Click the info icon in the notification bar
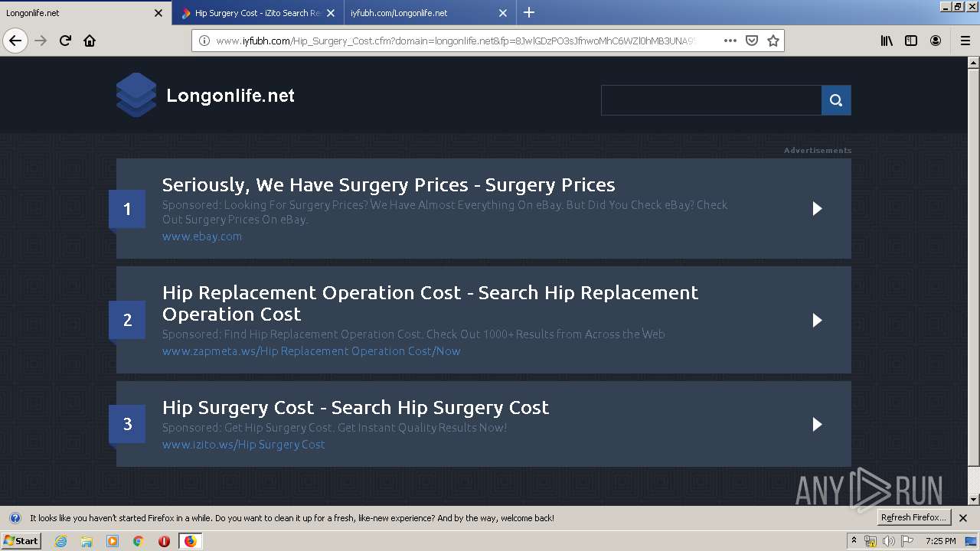The image size is (980, 551). coord(15,518)
